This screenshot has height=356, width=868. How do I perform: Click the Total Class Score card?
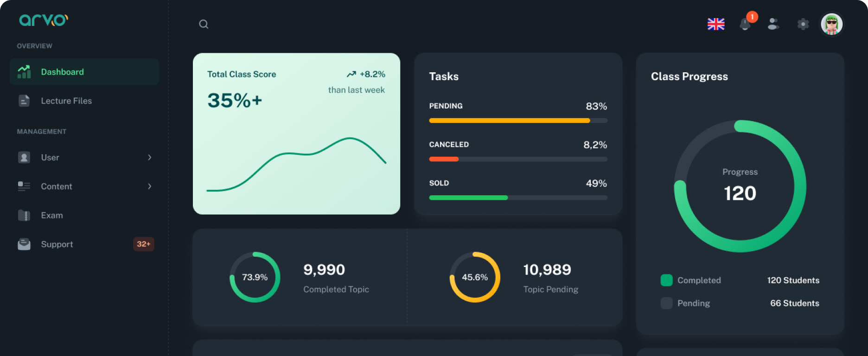click(x=296, y=133)
